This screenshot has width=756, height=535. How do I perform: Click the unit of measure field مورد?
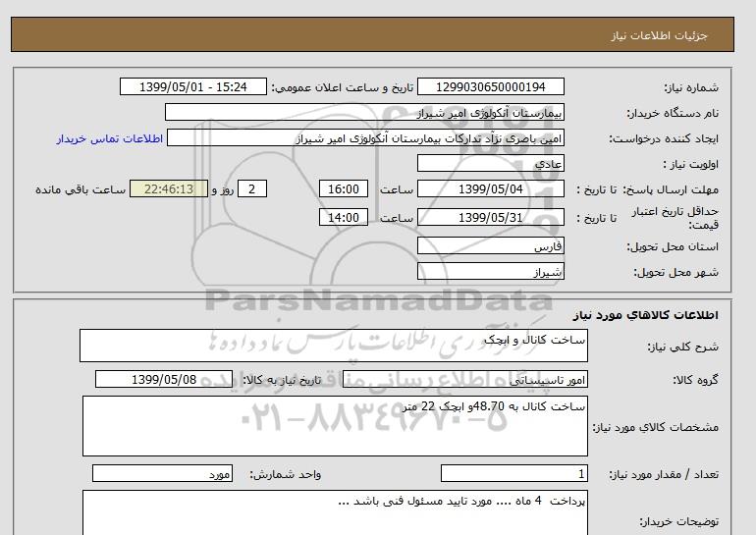point(162,474)
